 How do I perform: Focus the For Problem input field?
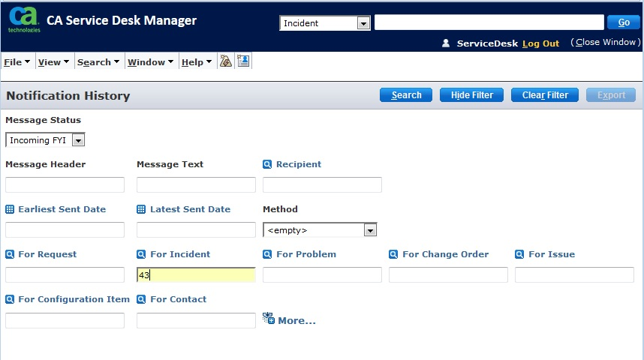pyautogui.click(x=322, y=274)
